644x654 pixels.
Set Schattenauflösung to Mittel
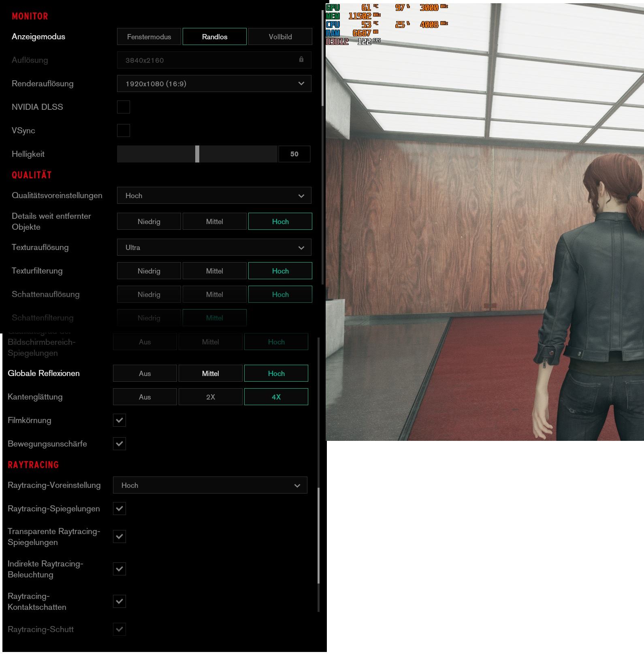click(215, 294)
